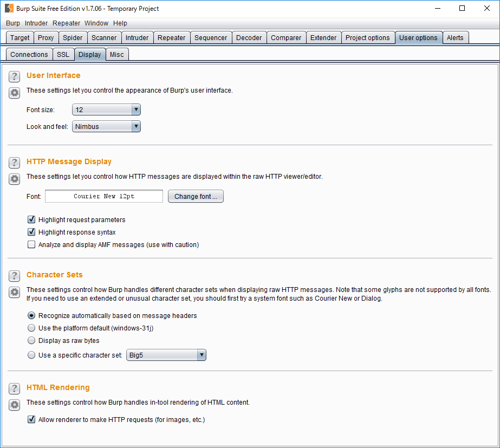The height and width of the screenshot is (448, 500).
Task: Click the HTTP Message Display help icon
Action: coord(15,163)
